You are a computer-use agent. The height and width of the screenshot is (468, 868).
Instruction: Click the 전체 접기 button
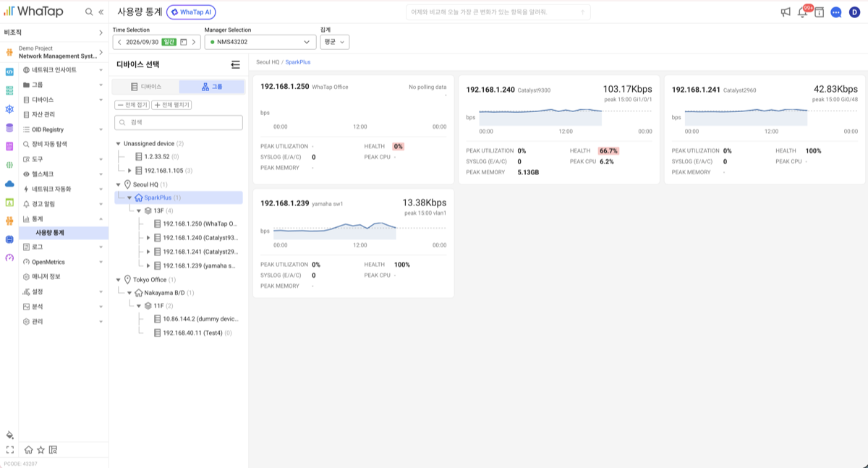point(131,105)
